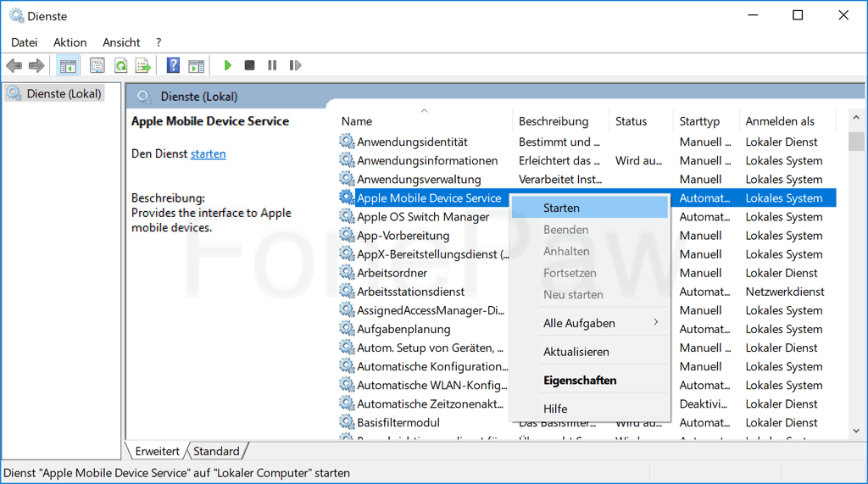Sort by the Anmelden als column header

[x=787, y=121]
